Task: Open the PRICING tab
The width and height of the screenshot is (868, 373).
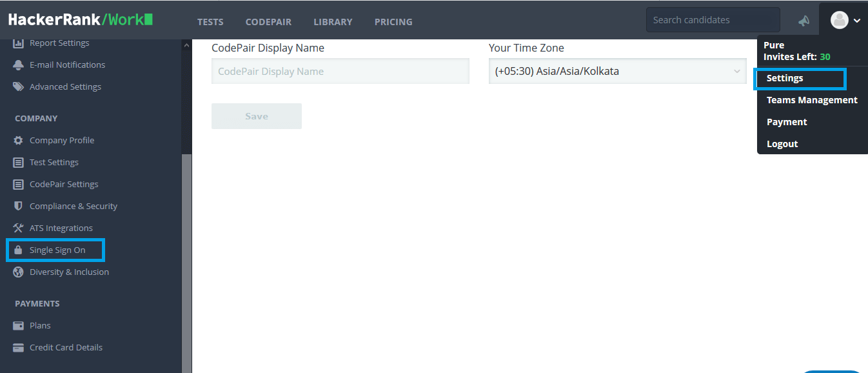Action: tap(393, 22)
